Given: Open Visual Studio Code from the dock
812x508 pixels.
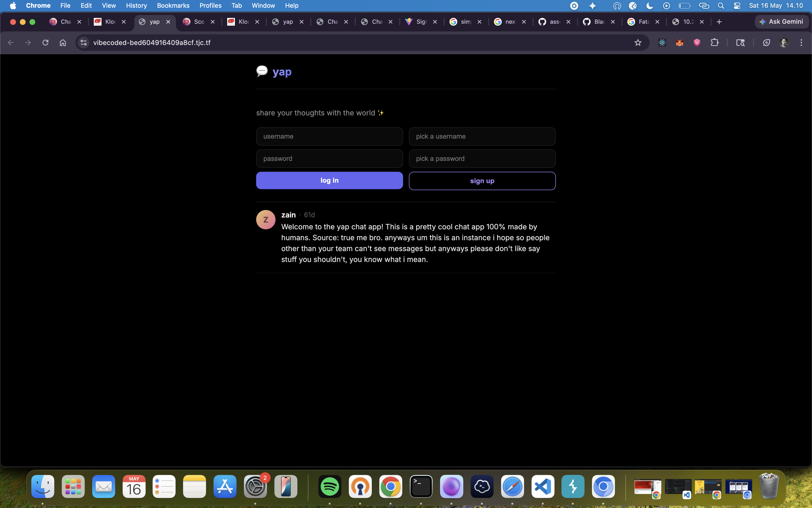Looking at the screenshot, I should tap(543, 486).
